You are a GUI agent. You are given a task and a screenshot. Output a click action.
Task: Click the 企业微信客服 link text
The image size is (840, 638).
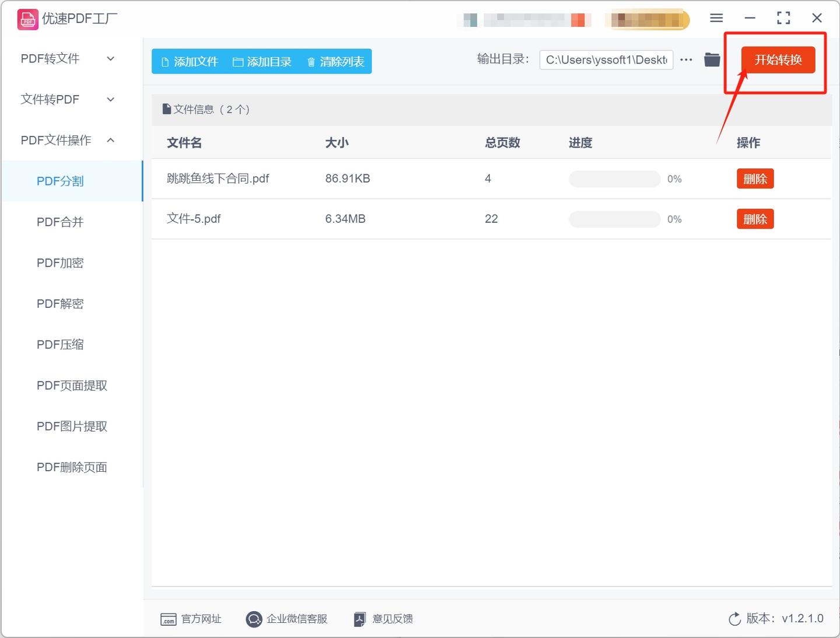click(297, 619)
